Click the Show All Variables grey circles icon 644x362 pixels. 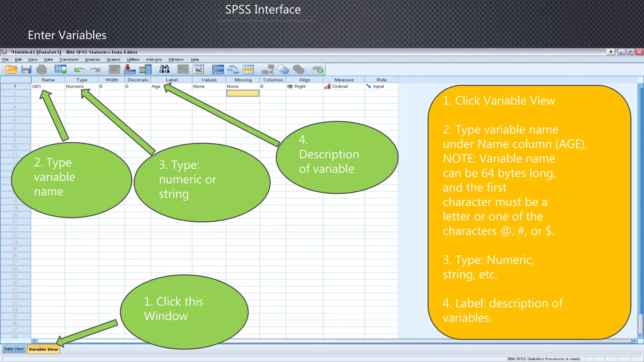point(298,69)
